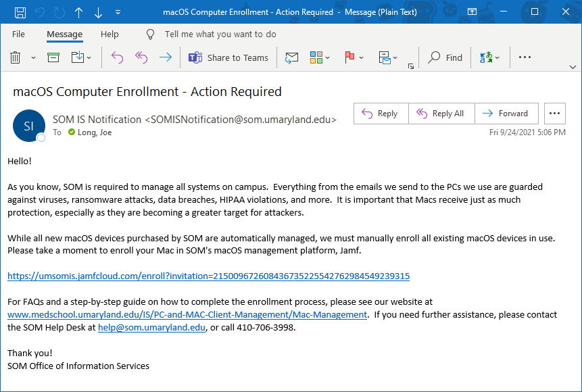Open the medschool.umaryland.edu Mac-Management link

pyautogui.click(x=187, y=315)
